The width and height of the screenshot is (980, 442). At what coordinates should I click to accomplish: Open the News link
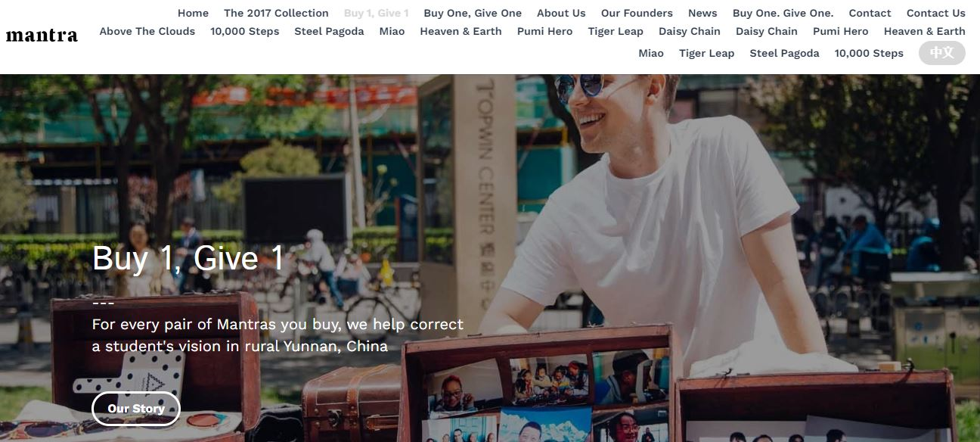click(702, 13)
